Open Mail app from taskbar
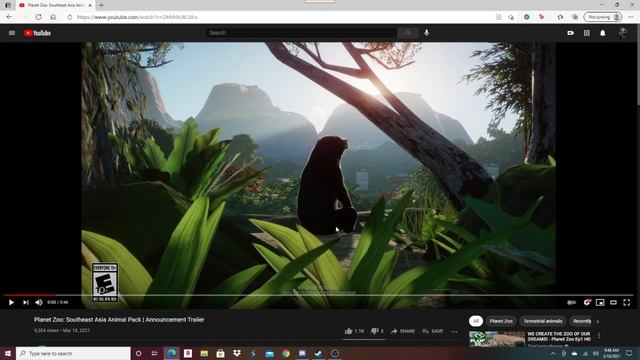640x360 pixels. click(269, 353)
